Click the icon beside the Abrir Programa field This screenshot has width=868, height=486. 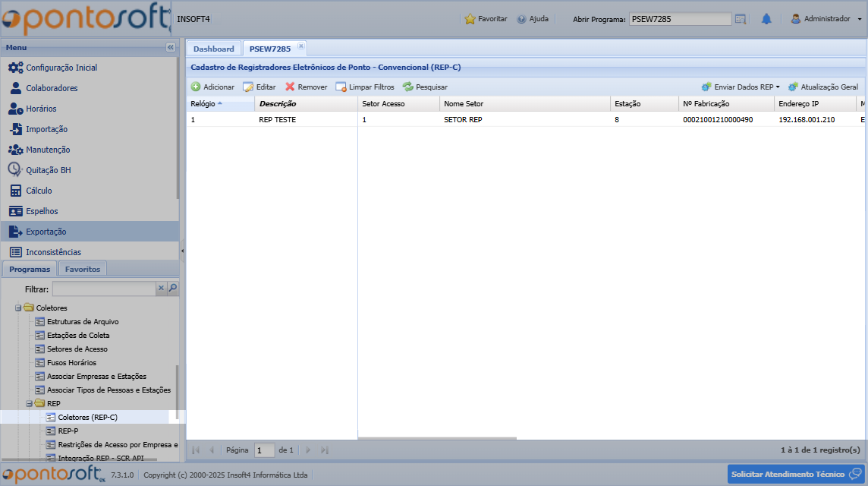[x=741, y=19]
